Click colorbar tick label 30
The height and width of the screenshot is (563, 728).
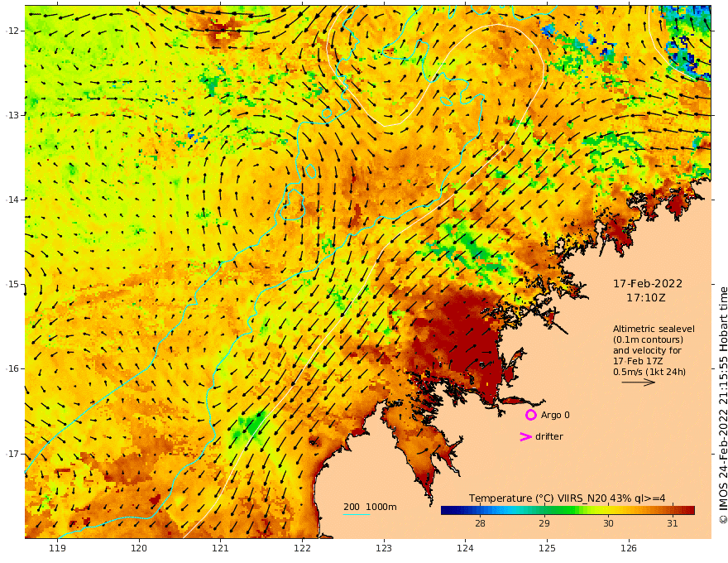pyautogui.click(x=608, y=523)
